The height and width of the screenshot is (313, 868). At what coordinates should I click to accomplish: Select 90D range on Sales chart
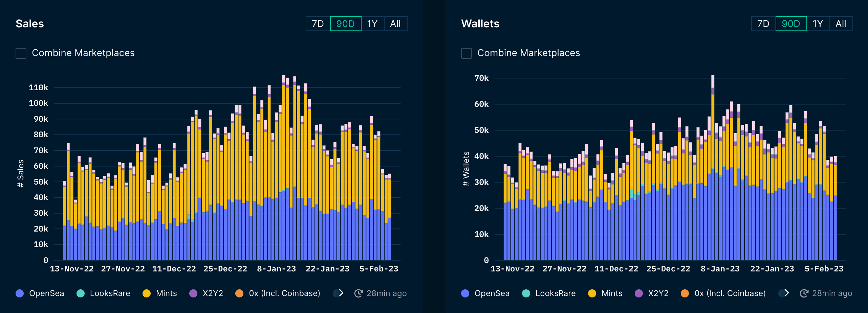click(346, 24)
